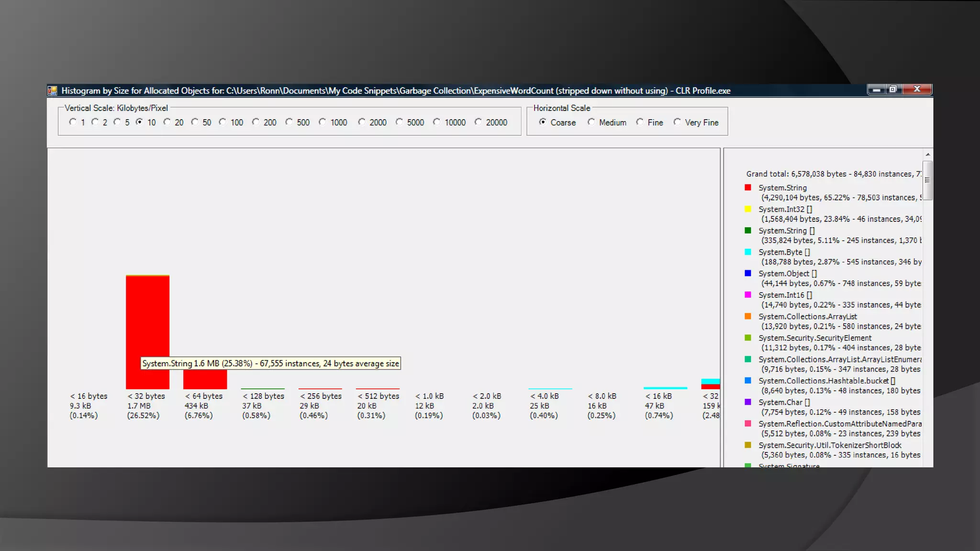Select vertical scale 20 kilobytes per pixel
Screen dimensions: 980x551
click(167, 122)
